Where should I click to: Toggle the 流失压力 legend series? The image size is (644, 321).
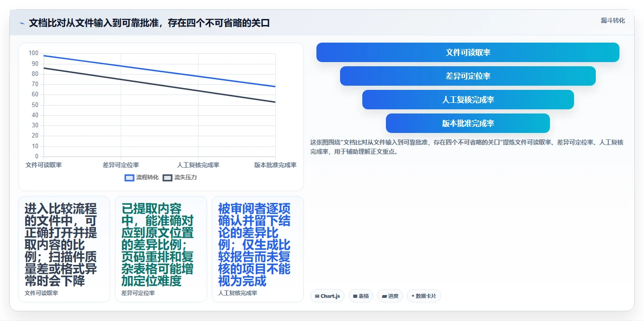pos(180,177)
